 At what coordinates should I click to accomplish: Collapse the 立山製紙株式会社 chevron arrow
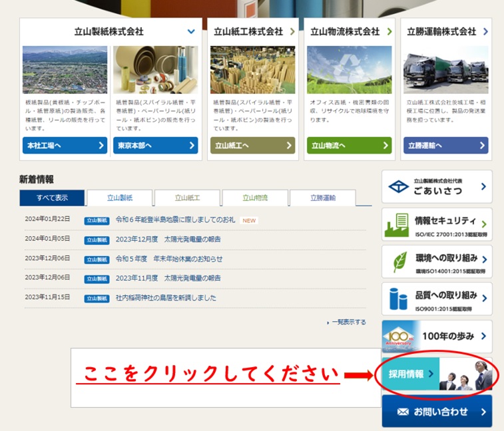click(x=191, y=31)
